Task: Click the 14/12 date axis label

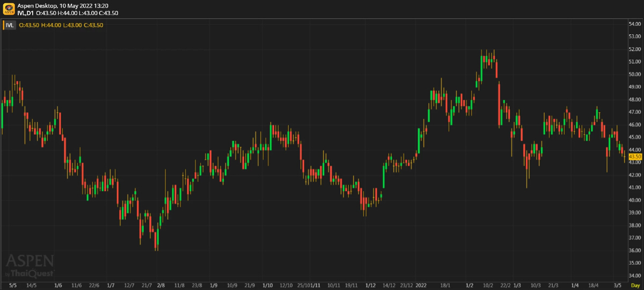Action: point(389,285)
